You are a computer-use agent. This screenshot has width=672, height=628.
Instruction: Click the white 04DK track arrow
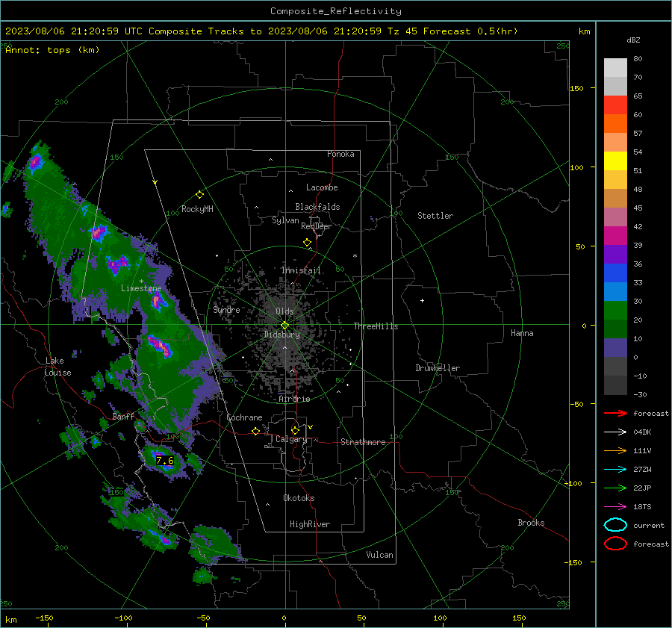pyautogui.click(x=615, y=432)
